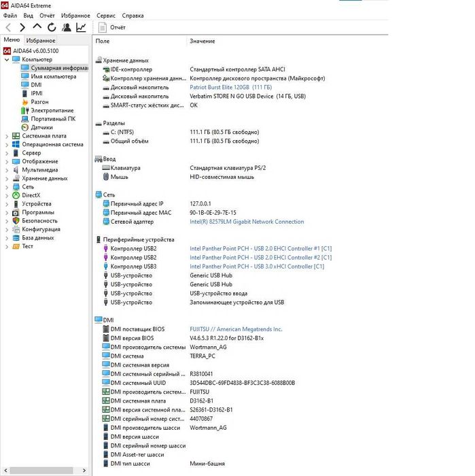The image size is (475, 476).
Task: Expand the Операционная система node
Action: [x=7, y=145]
